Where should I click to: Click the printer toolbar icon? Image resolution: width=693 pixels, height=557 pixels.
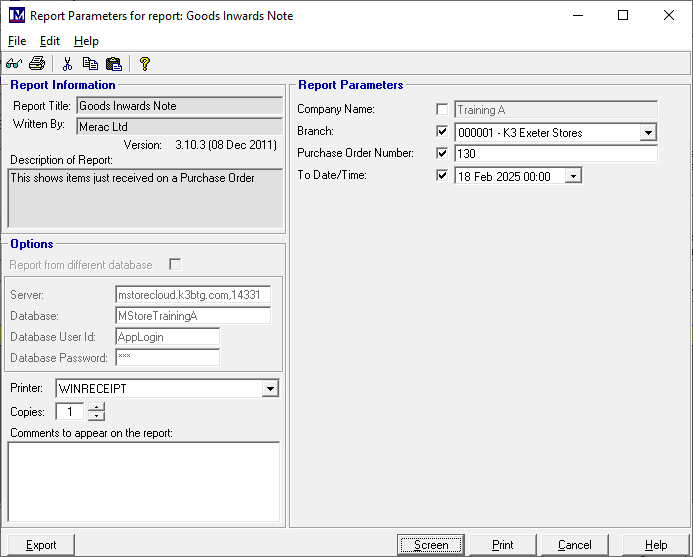pos(37,64)
